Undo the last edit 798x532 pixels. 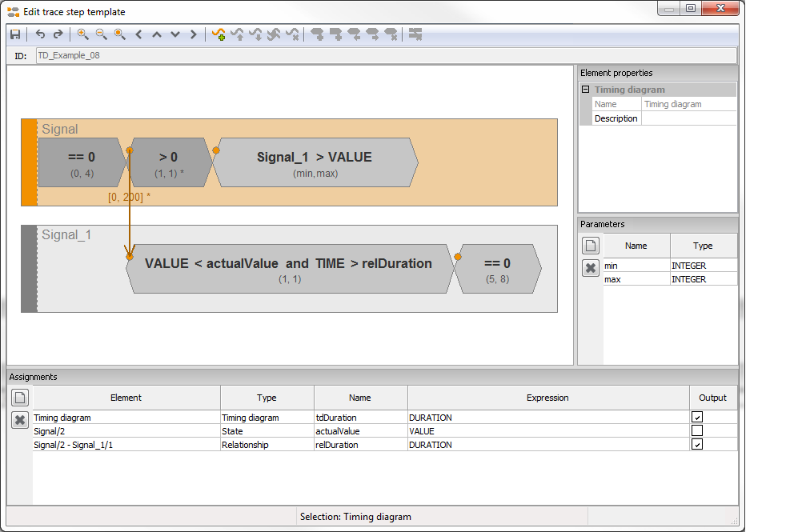coord(40,34)
